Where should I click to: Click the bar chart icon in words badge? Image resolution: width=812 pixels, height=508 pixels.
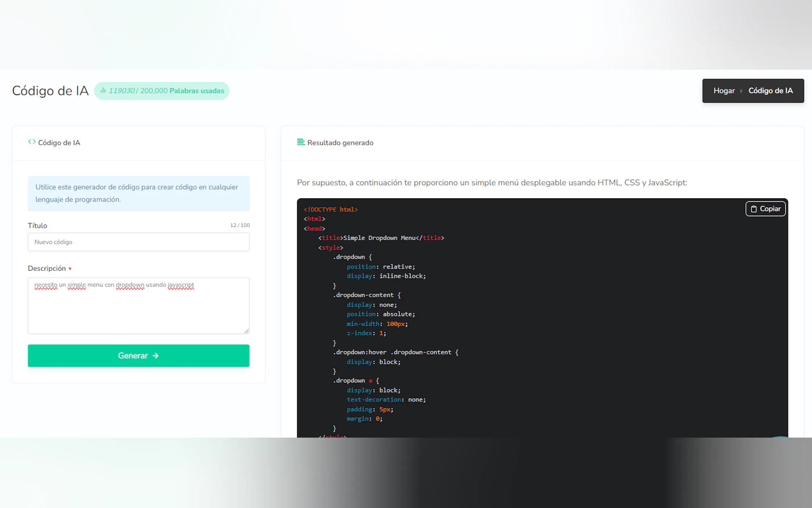tap(103, 91)
